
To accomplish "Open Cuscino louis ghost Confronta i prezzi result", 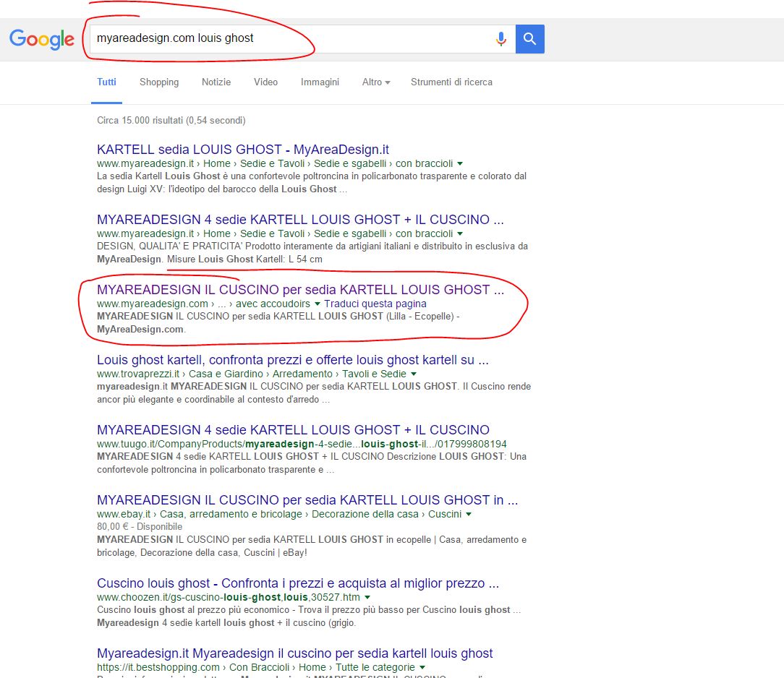I will coord(298,583).
